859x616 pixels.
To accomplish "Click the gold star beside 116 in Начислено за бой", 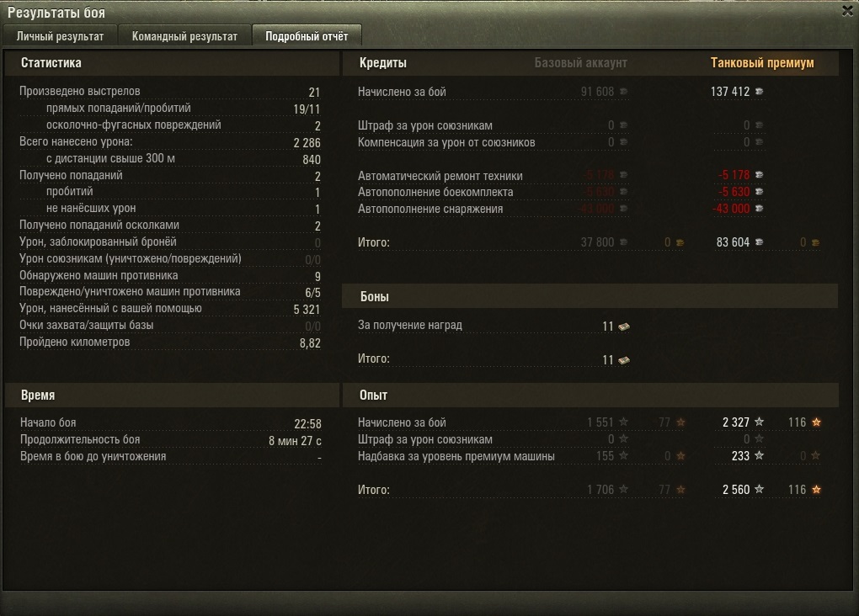I will pos(816,422).
